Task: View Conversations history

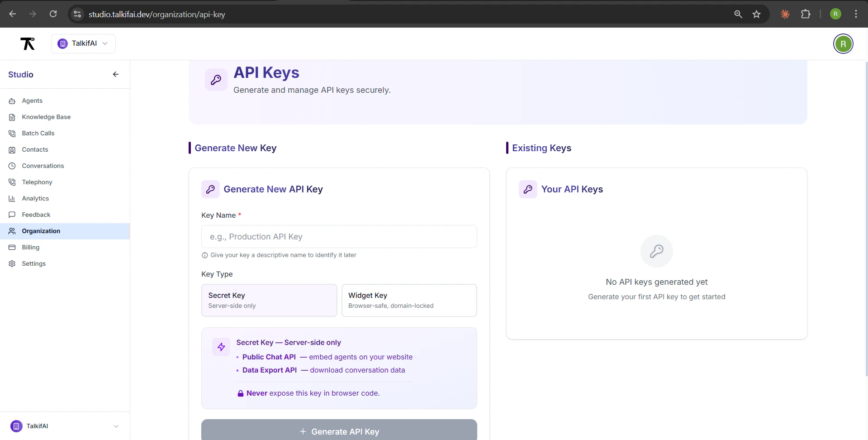Action: [x=43, y=166]
